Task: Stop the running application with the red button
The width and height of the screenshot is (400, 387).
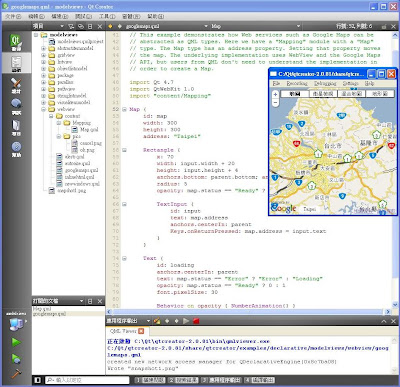Action: pyautogui.click(x=196, y=321)
